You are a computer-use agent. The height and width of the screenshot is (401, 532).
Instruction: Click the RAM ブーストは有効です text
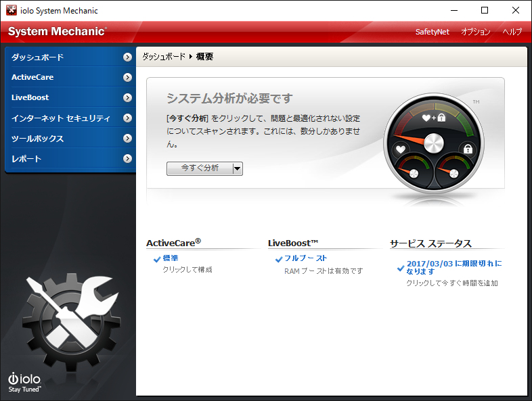tap(324, 271)
